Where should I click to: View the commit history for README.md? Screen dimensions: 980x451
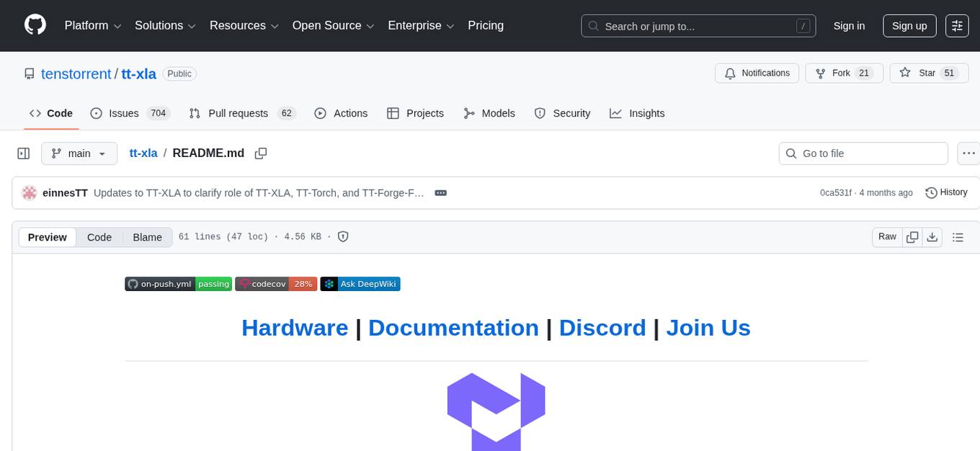click(x=946, y=192)
